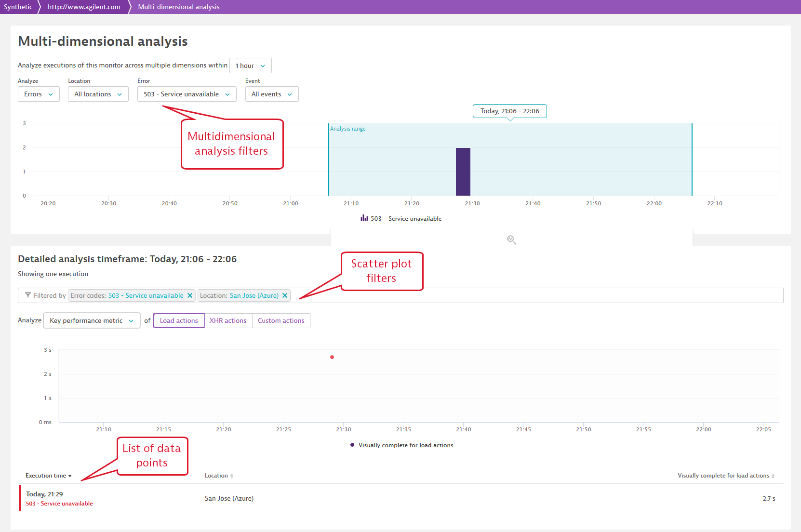801x532 pixels.
Task: Remove the Error codes 503 filter chip
Action: pos(190,295)
